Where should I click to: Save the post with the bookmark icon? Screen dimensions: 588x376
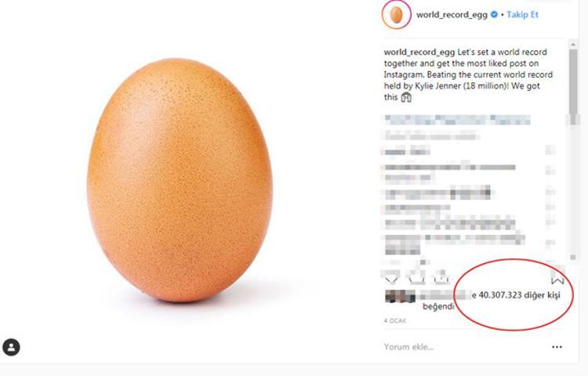click(x=557, y=278)
